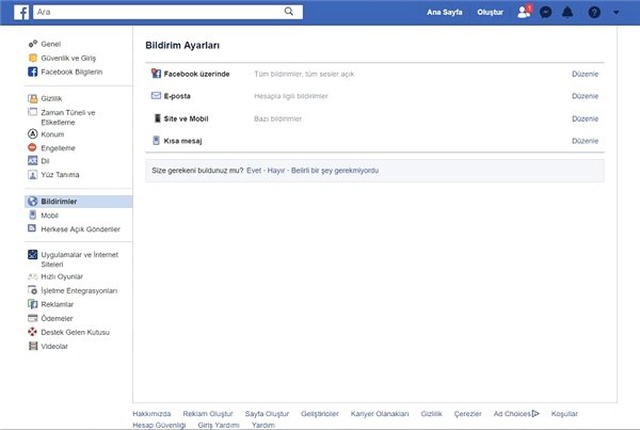The width and height of the screenshot is (640, 430).
Task: Open Gizlilik footer link
Action: pyautogui.click(x=431, y=414)
